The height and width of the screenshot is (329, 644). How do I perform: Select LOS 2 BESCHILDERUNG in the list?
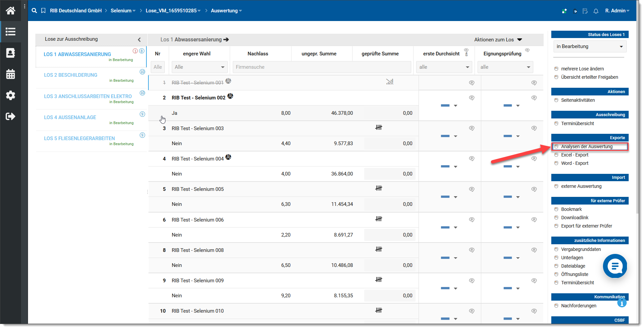pyautogui.click(x=71, y=75)
